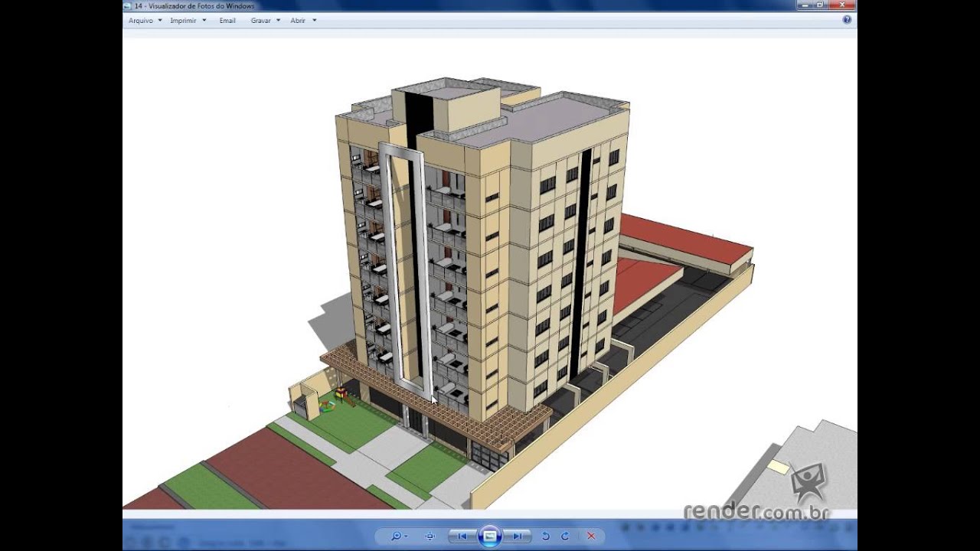Open the Abrir menu
The width and height of the screenshot is (980, 551).
tap(302, 21)
